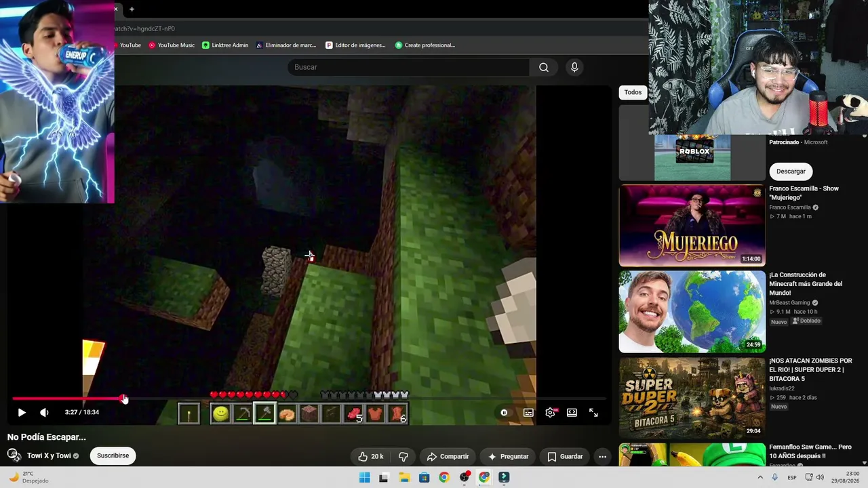This screenshot has width=868, height=488.
Task: Open OBS Studio from the taskbar
Action: [x=464, y=477]
